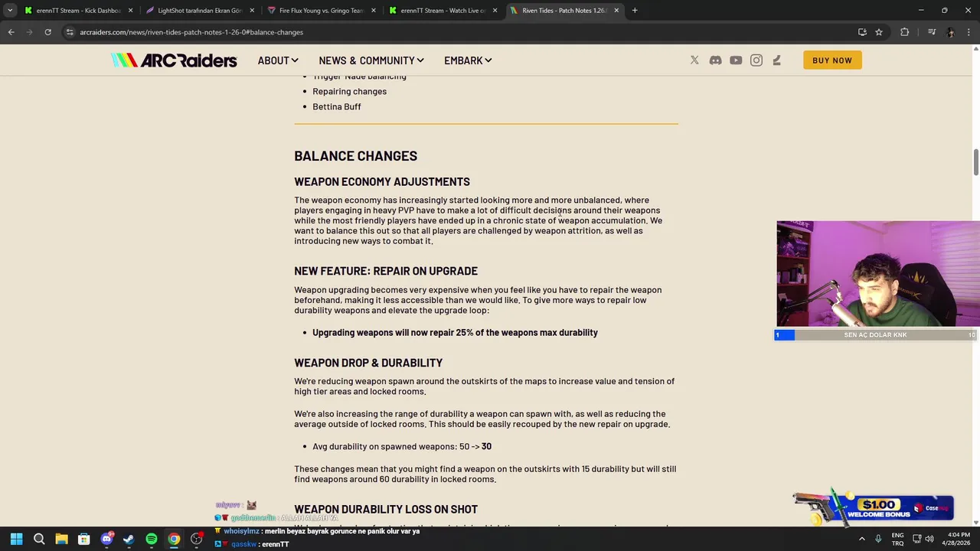Click the SEN AÇ DOLAR KNK progress bar
The width and height of the screenshot is (980, 551).
[875, 334]
